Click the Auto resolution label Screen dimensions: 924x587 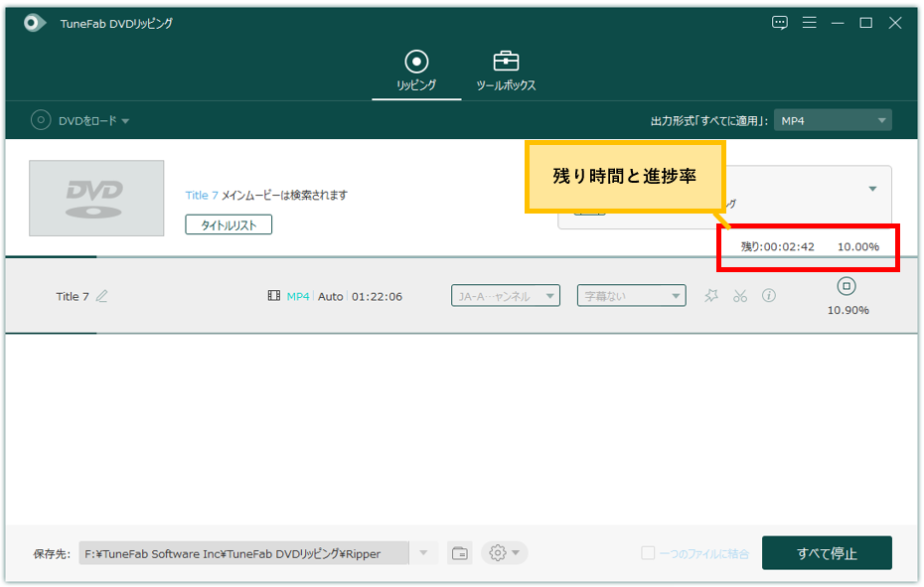coord(331,296)
